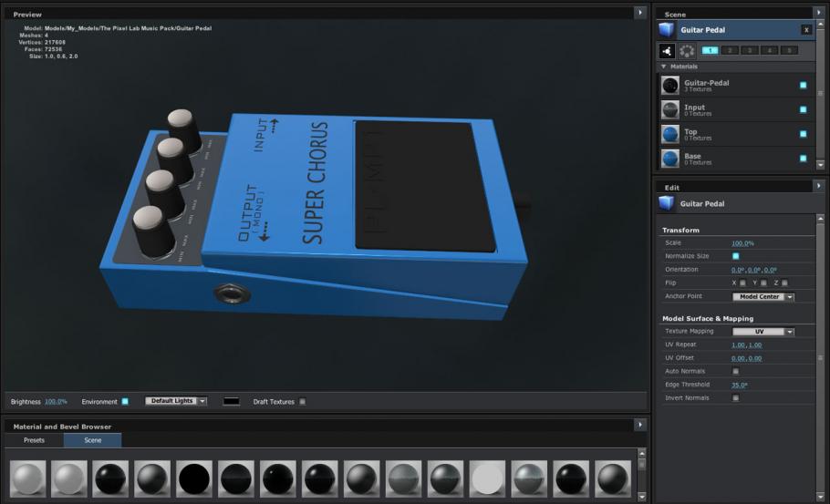Click the dotted circle particle replicator icon
Screen dimensions: 830x504
687,51
